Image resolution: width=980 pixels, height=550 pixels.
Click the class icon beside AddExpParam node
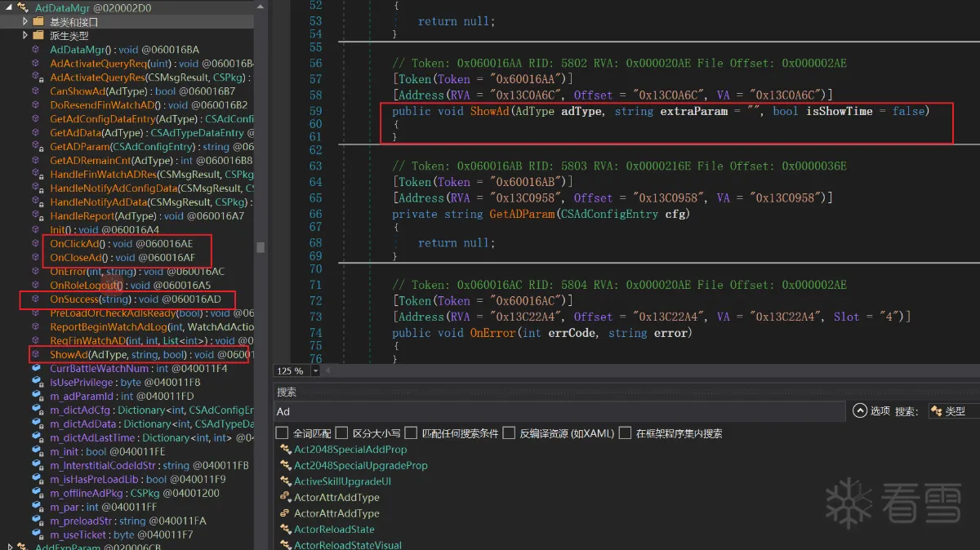(x=22, y=547)
